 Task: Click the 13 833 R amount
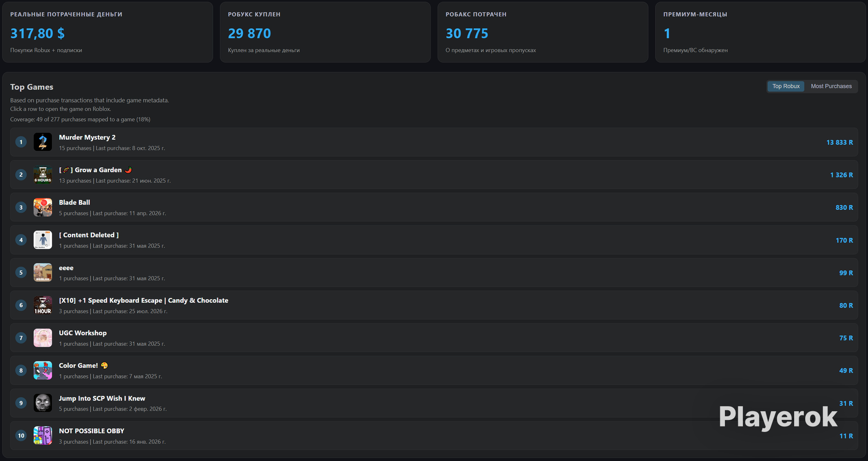839,142
